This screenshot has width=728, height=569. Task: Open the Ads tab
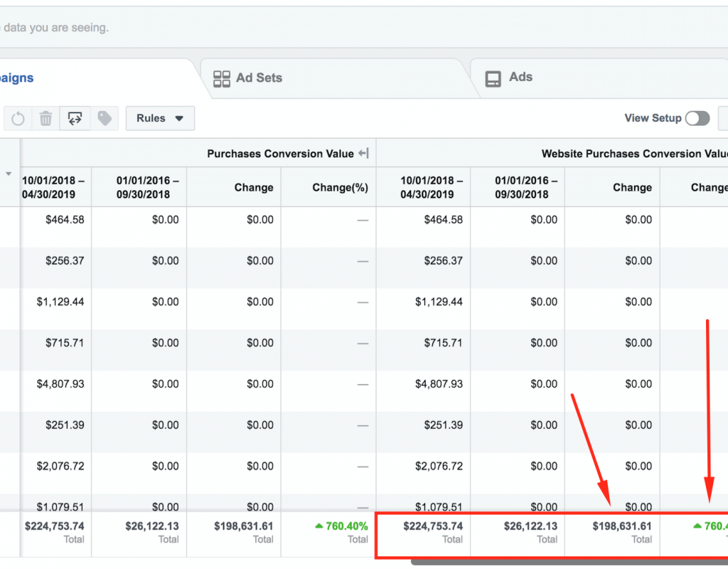[520, 78]
